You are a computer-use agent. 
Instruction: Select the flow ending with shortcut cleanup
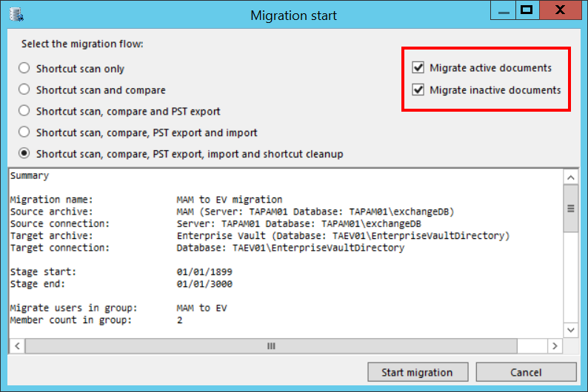pyautogui.click(x=24, y=155)
